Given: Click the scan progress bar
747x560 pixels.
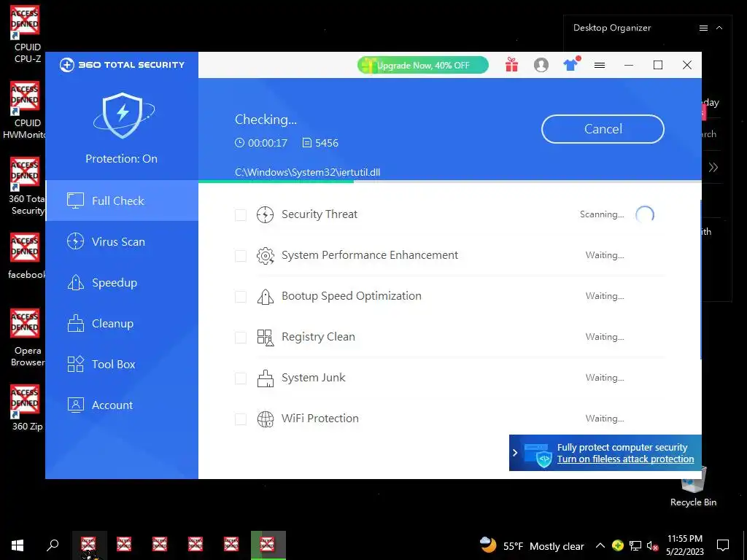Looking at the screenshot, I should [449, 182].
